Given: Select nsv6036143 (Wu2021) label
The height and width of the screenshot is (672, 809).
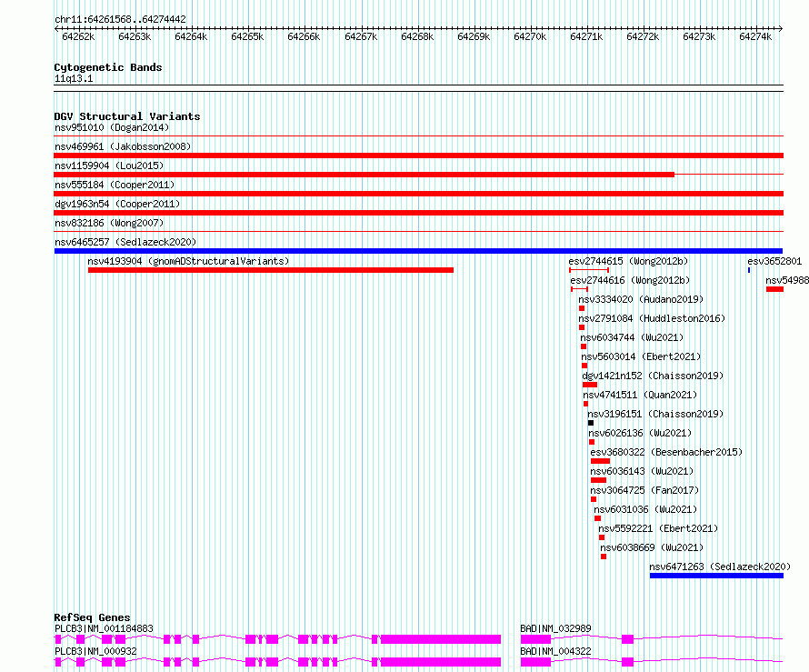Looking at the screenshot, I should (642, 471).
